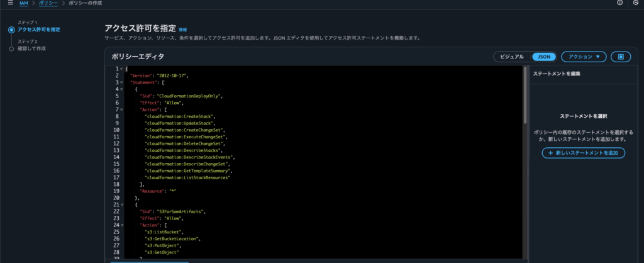The width and height of the screenshot is (644, 263).
Task: Click the editor vertical scrollbar thumb
Action: point(525,94)
